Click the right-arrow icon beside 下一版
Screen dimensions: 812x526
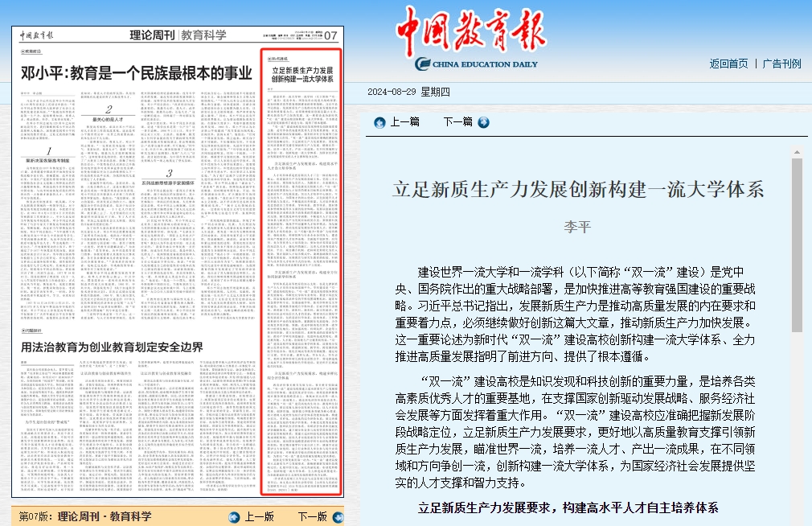point(336,517)
